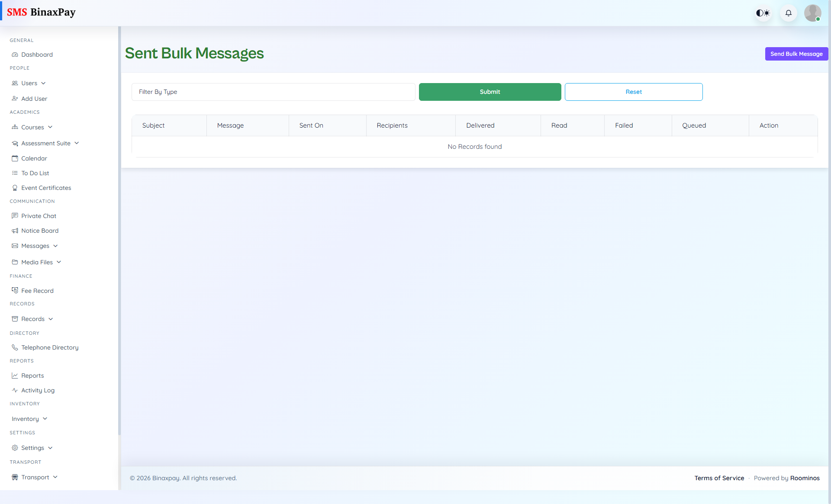Open Private Chat
The width and height of the screenshot is (831, 504).
[39, 216]
